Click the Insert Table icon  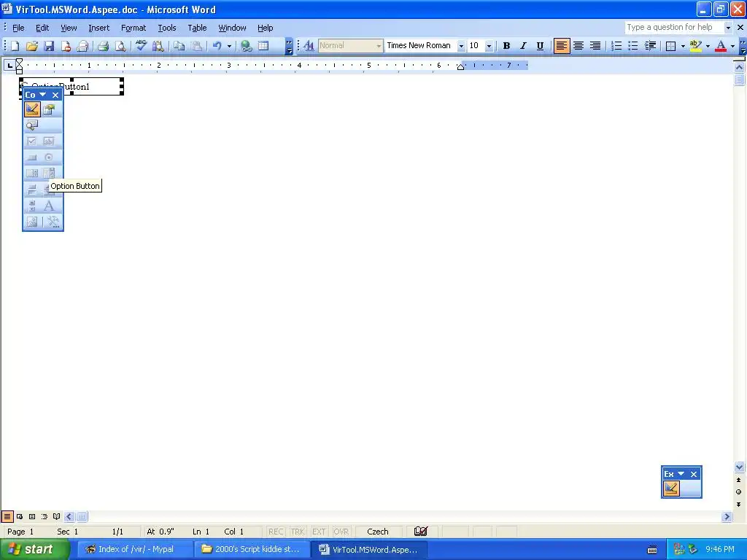(263, 46)
